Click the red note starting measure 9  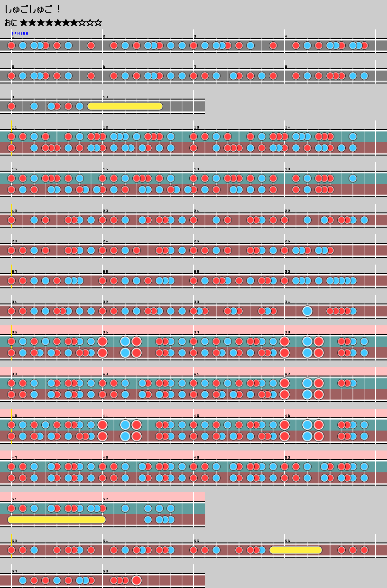coord(11,106)
